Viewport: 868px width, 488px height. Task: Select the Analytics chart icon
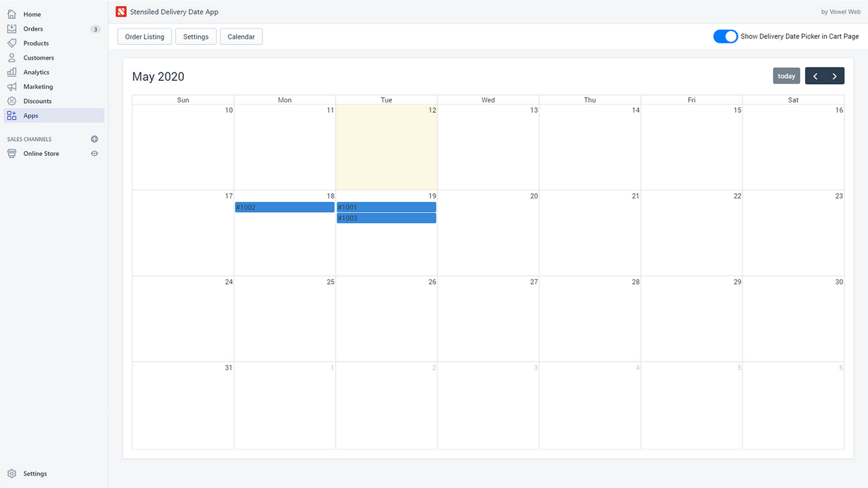point(11,72)
